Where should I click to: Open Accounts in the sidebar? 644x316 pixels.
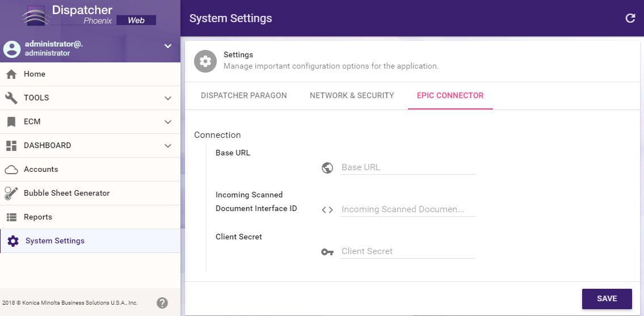(x=90, y=169)
